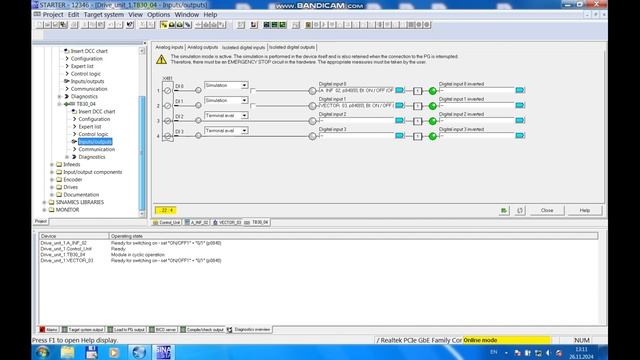Screen dimensions: 640x360
Task: Click the yellow warning triangle icon
Action: coord(161,60)
